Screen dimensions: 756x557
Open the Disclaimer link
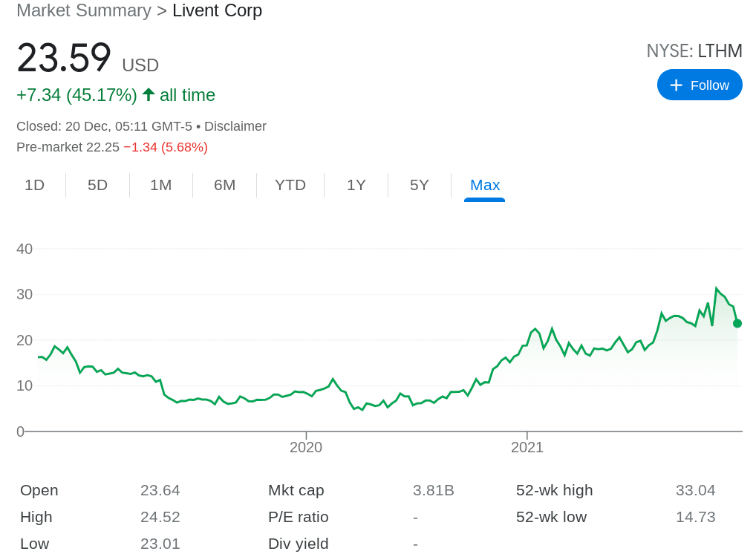pos(235,126)
